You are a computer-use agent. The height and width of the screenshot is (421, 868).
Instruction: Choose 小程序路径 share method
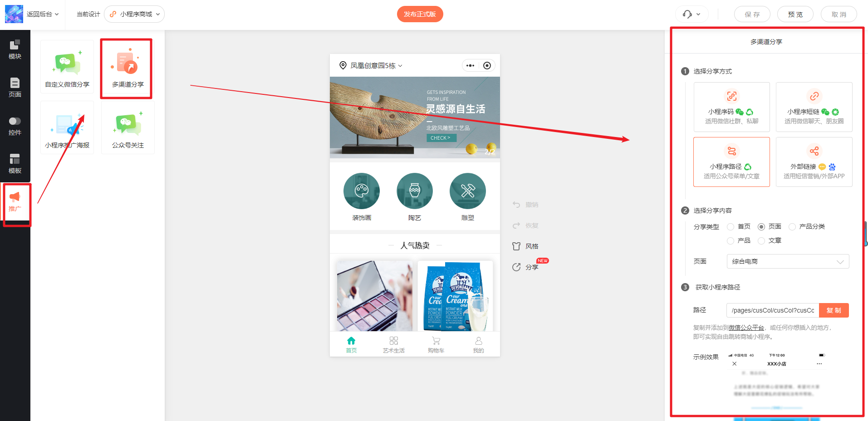pyautogui.click(x=731, y=162)
